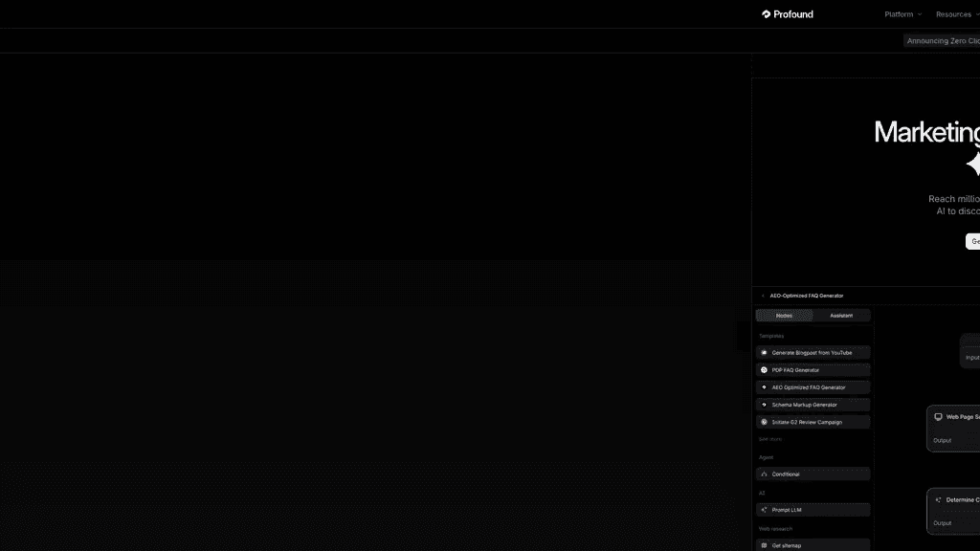Select the PDP FAQ Generator template
The height and width of the screenshot is (551, 980).
(x=813, y=370)
